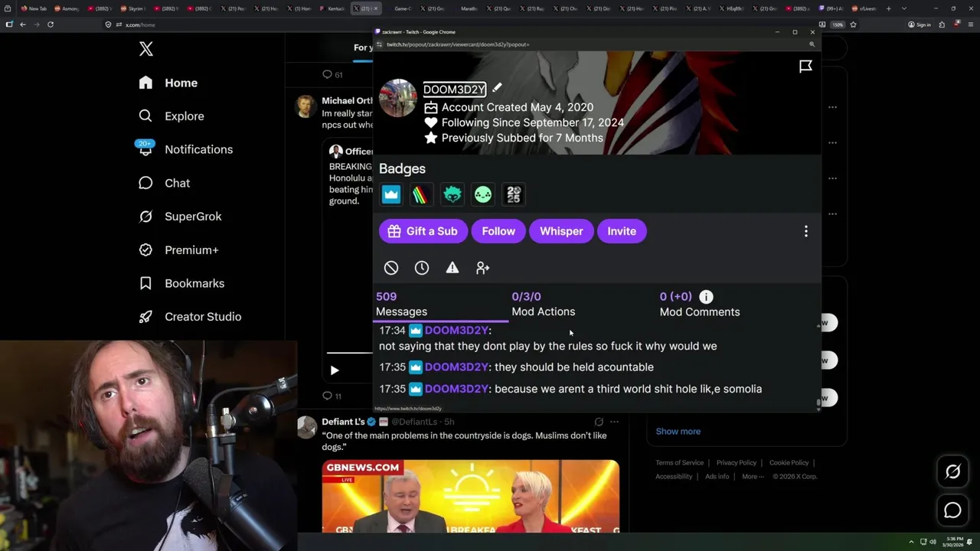Click Show more link
The height and width of the screenshot is (551, 980).
[x=678, y=431]
